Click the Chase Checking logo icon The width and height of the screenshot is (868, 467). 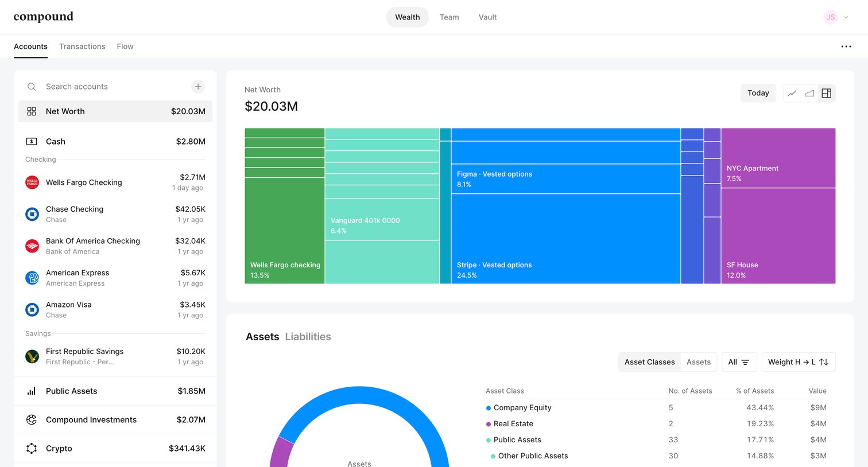click(32, 214)
